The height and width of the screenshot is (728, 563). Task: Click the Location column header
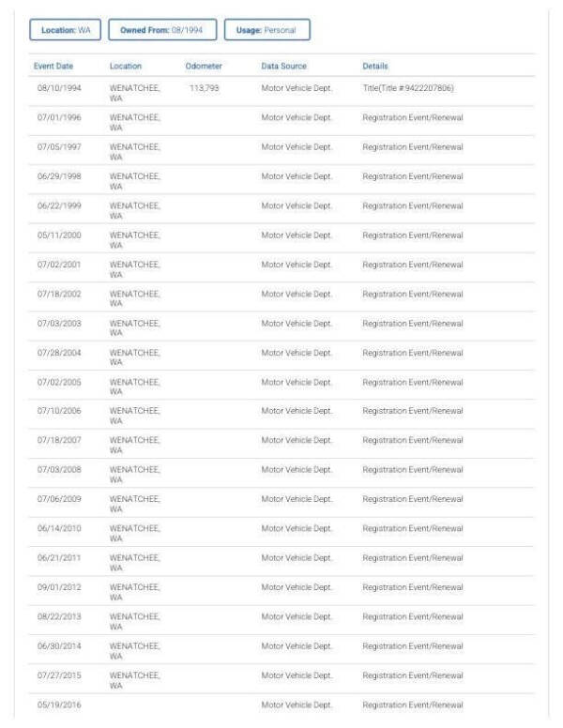(x=125, y=66)
